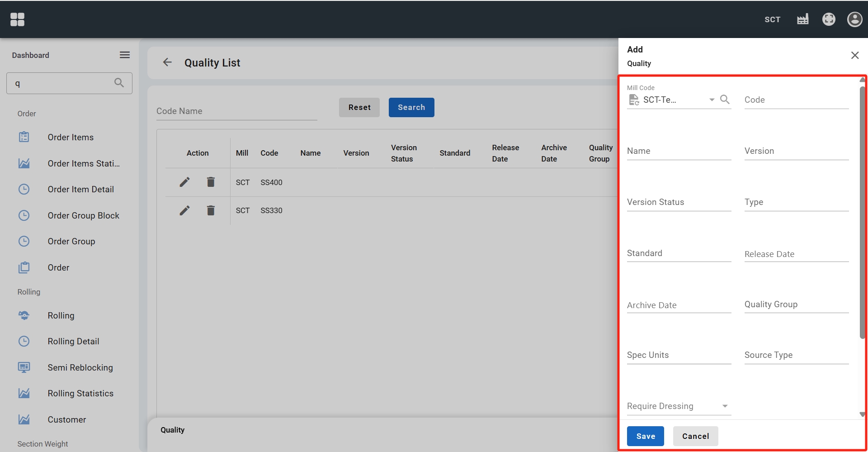Focus the Code Name search field
Image resolution: width=868 pixels, height=452 pixels.
(x=236, y=111)
